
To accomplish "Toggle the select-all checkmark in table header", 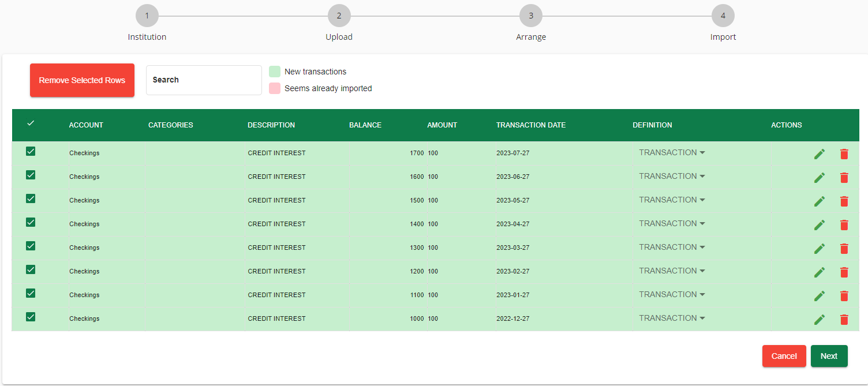I will coord(31,123).
